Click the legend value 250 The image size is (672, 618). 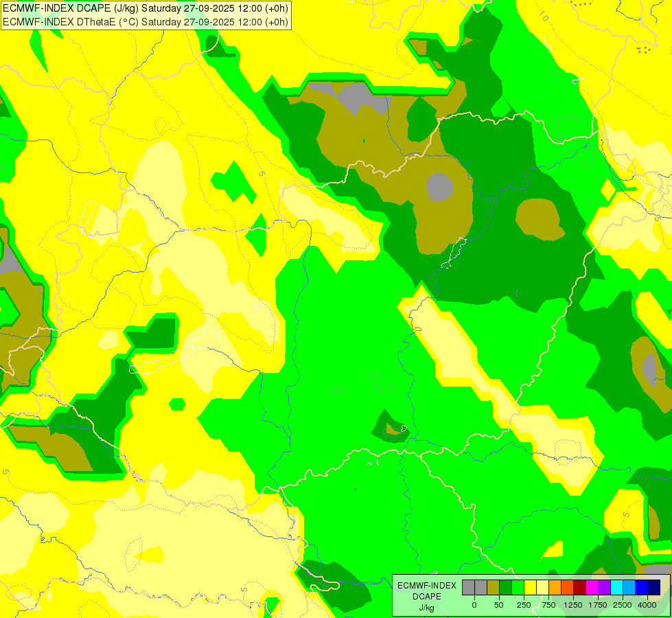click(x=524, y=605)
